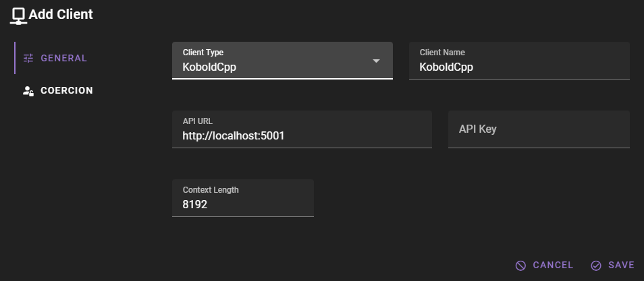
Task: Focus the Client Name input field
Action: pyautogui.click(x=518, y=67)
